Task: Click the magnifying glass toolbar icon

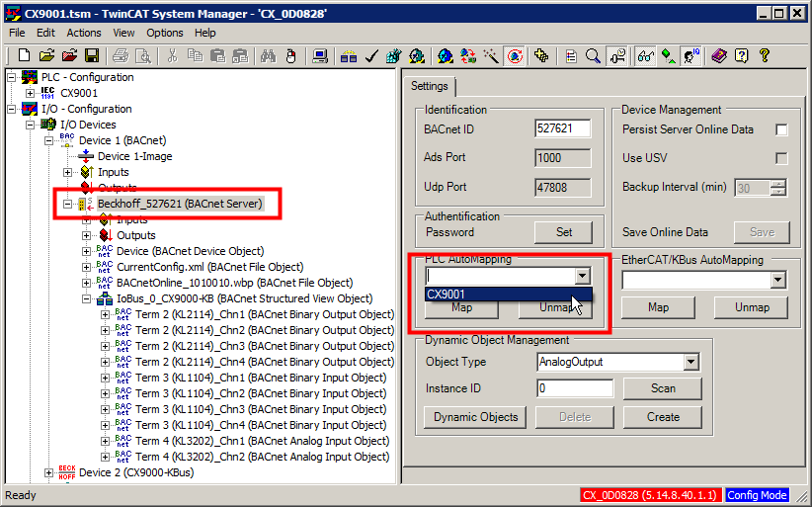Action: pos(593,55)
